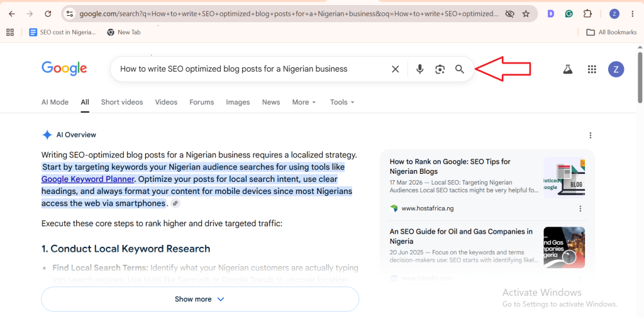Click the '1. Conduct Local Keyword Research' heading
Viewport: 644px width, 318px height.
click(x=126, y=249)
